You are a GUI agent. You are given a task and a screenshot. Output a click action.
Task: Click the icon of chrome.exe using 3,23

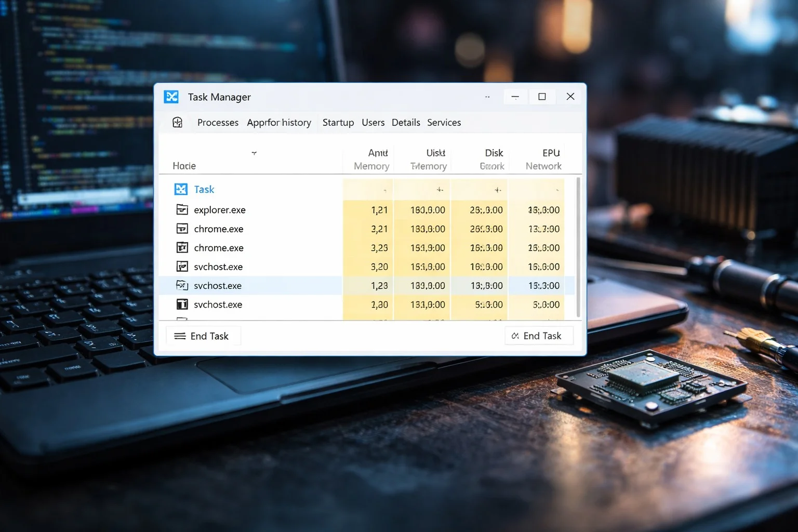click(x=182, y=248)
